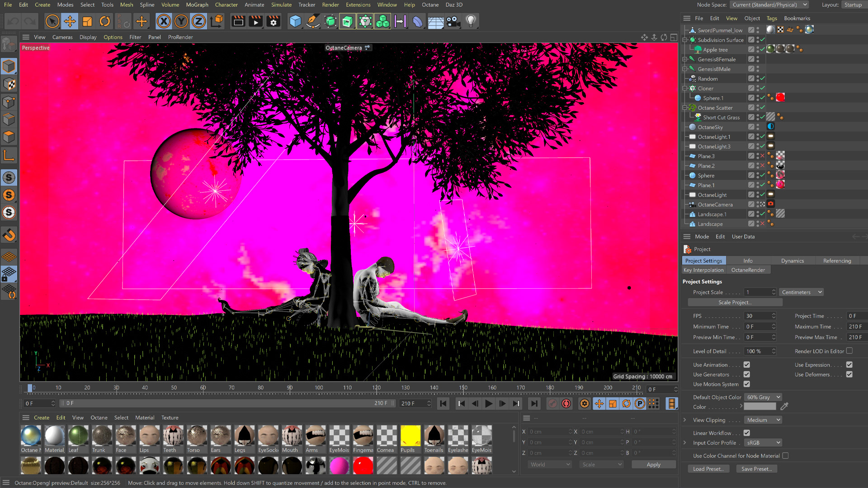Image resolution: width=868 pixels, height=488 pixels.
Task: Click the default object Color swatch
Action: coord(760,407)
